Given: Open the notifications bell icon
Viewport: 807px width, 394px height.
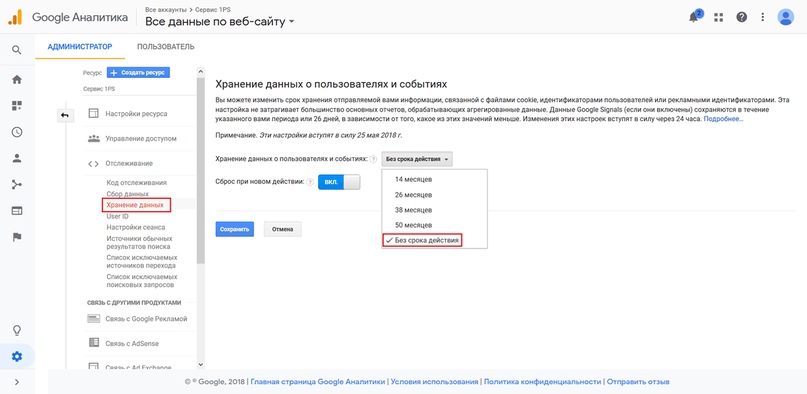Looking at the screenshot, I should (694, 17).
